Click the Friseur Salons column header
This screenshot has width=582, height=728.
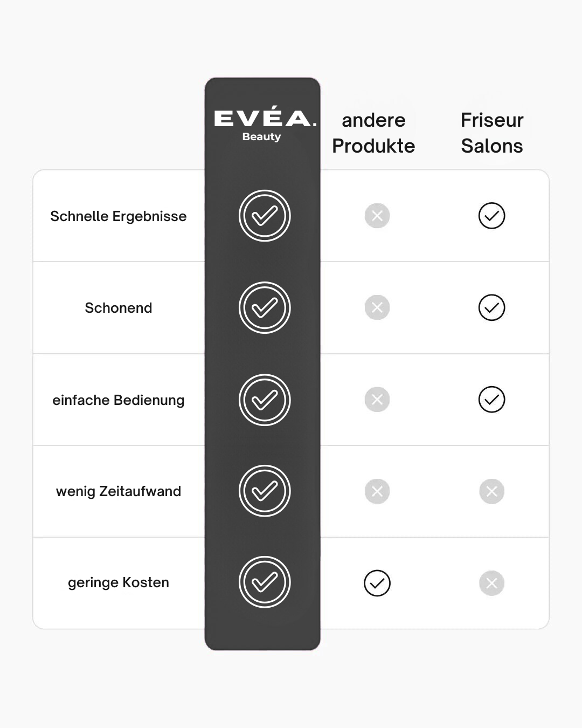(492, 133)
